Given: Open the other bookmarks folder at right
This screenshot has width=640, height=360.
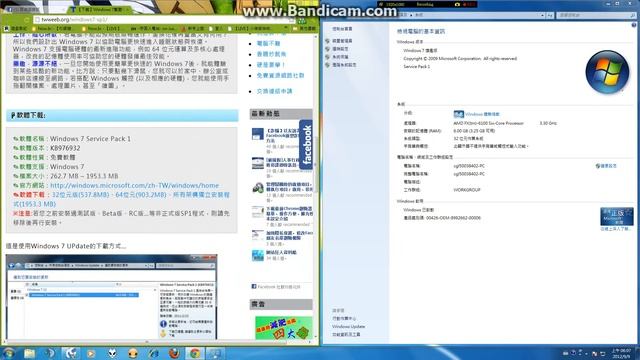Looking at the screenshot, I should (304, 29).
